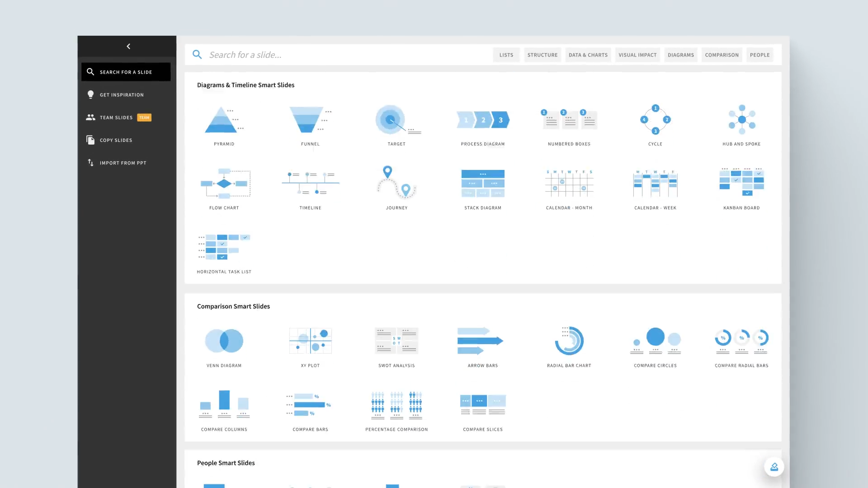Filter slides by People tag
The width and height of the screenshot is (868, 488).
point(759,55)
